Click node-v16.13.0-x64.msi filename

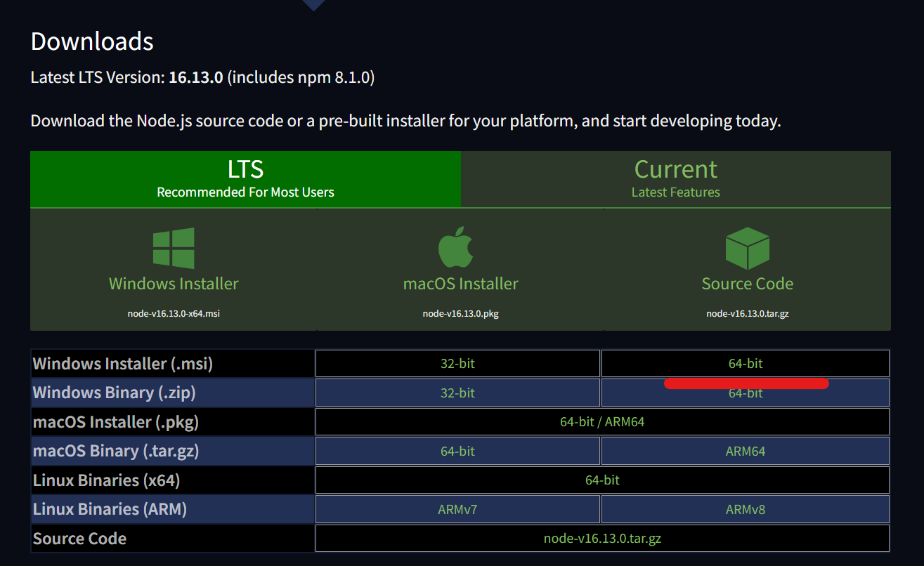(174, 314)
